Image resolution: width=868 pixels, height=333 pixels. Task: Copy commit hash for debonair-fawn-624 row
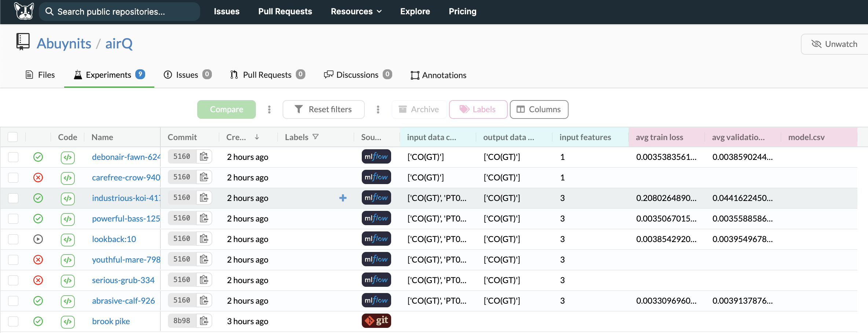pyautogui.click(x=204, y=157)
